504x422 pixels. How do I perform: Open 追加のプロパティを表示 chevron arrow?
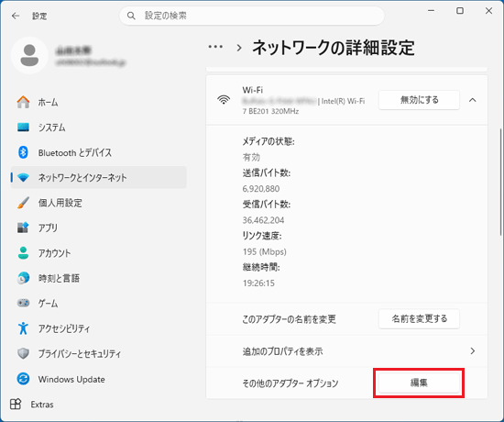pyautogui.click(x=473, y=350)
